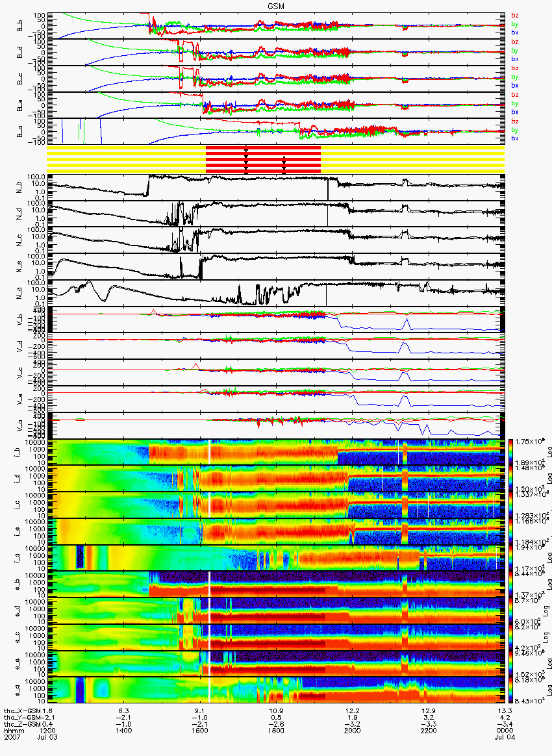The width and height of the screenshot is (552, 756).
Task: Click the by legend label of B_c panel
Action: coord(515,77)
